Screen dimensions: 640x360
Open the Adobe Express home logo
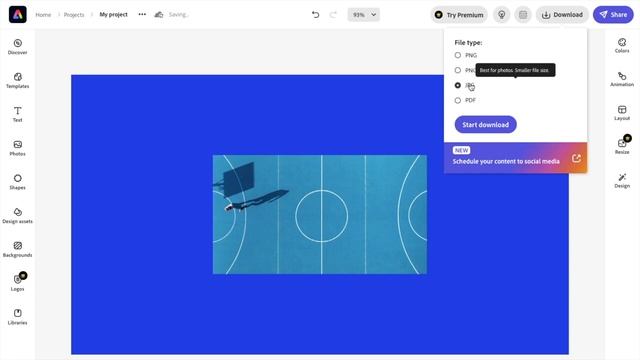[18, 15]
